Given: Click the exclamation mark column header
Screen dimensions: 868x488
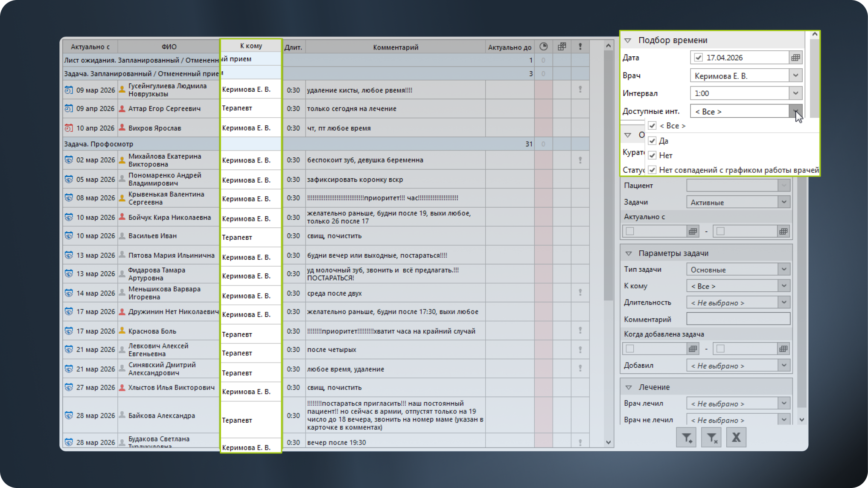Looking at the screenshot, I should pyautogui.click(x=580, y=46).
